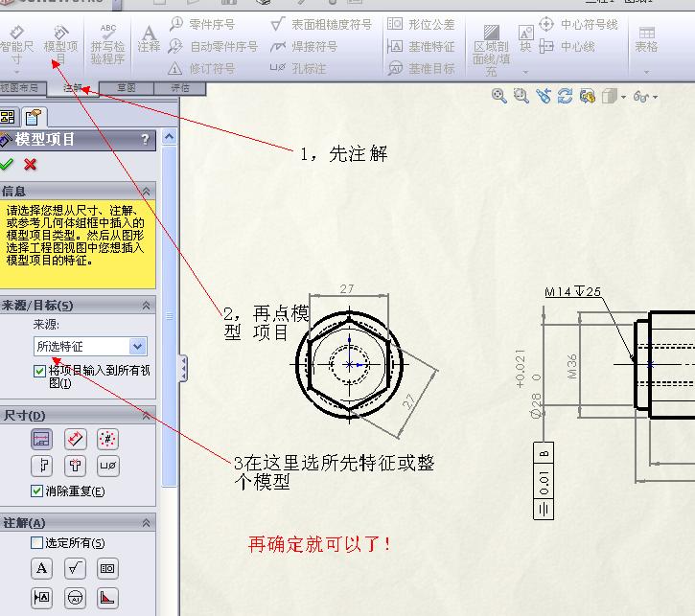Insert a Note annotation from the ribbon
This screenshot has width=695, height=616.
149,39
